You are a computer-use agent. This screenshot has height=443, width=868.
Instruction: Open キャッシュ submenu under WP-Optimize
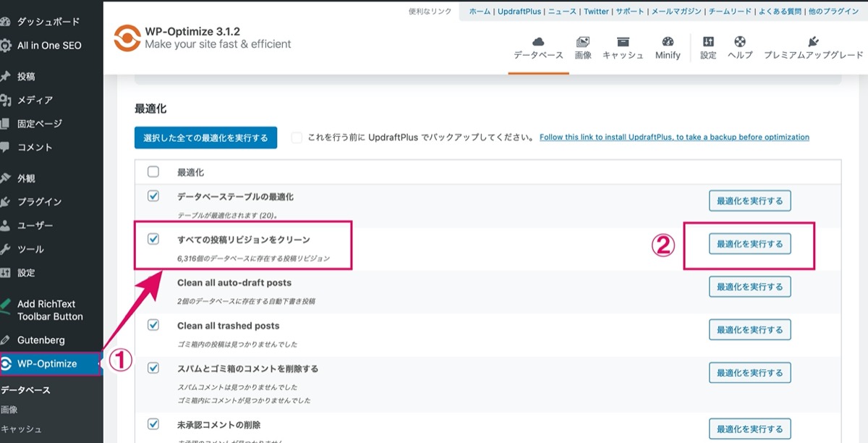coord(21,429)
